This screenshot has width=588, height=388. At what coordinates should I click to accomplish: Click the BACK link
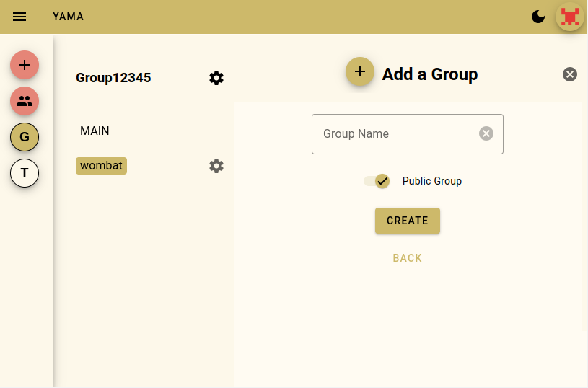(408, 258)
